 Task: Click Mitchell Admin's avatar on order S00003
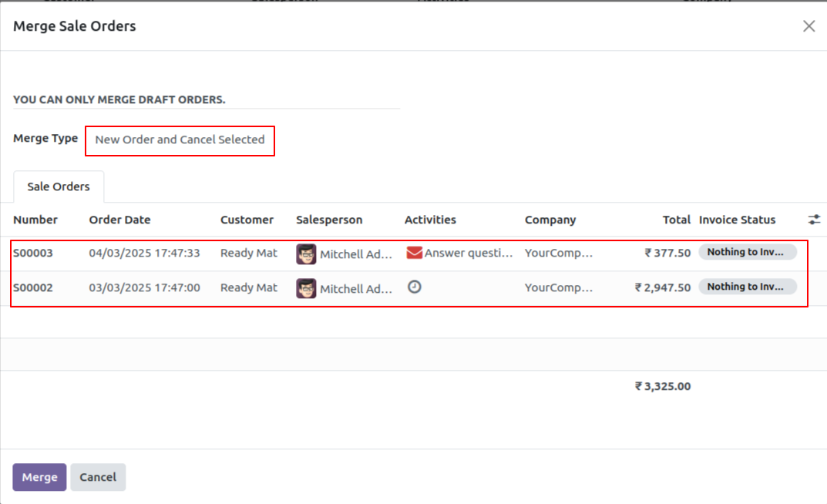(x=306, y=253)
